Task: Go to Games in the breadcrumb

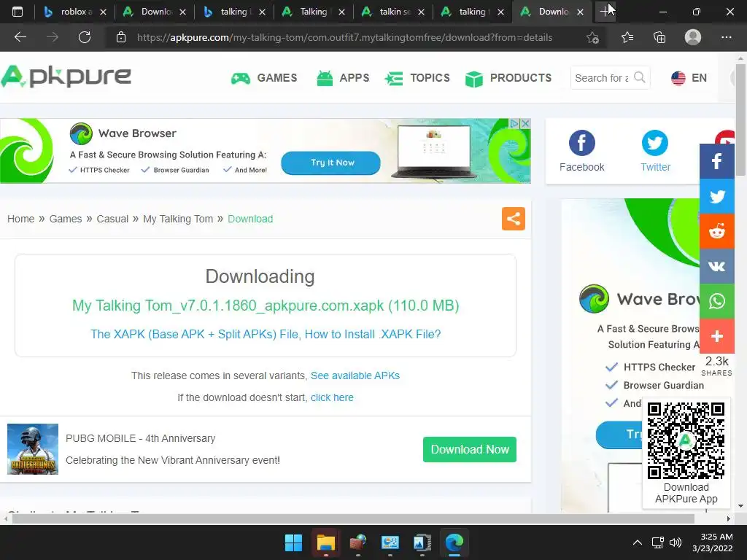Action: [x=65, y=219]
